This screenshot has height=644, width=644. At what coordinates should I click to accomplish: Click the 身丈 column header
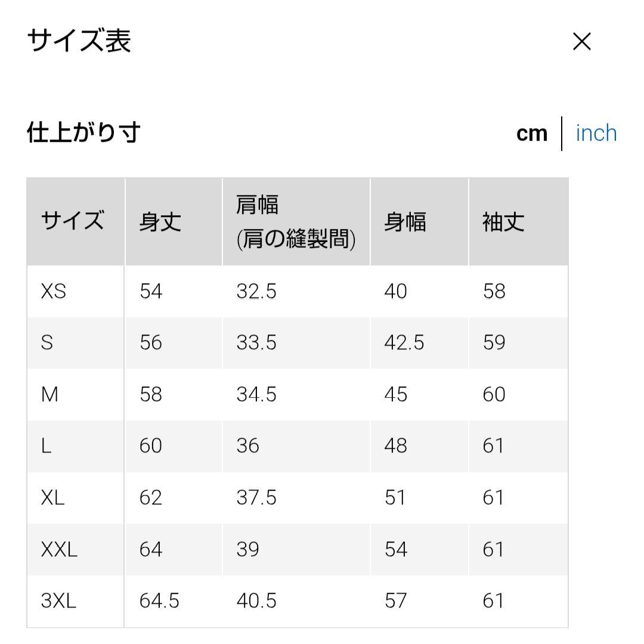pyautogui.click(x=160, y=222)
